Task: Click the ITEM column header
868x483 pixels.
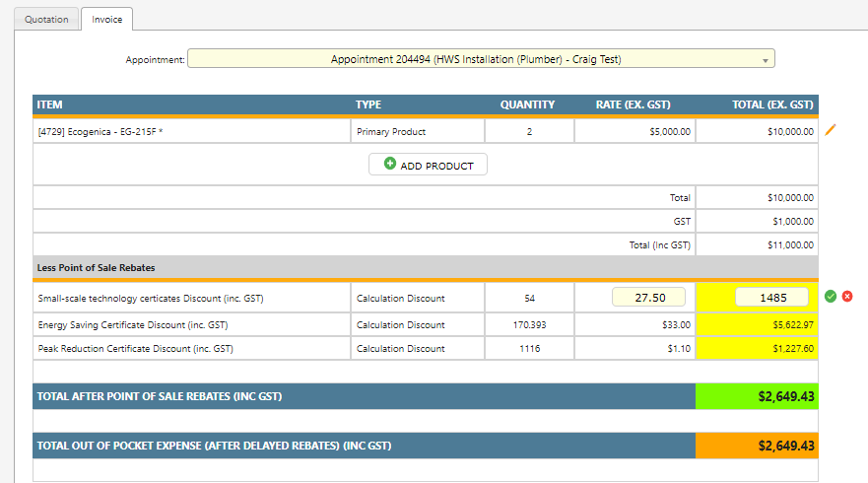Action: tap(49, 104)
